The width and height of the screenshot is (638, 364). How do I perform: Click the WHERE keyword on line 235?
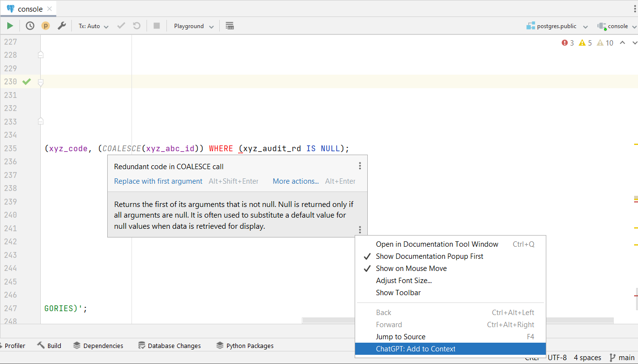[x=221, y=148]
